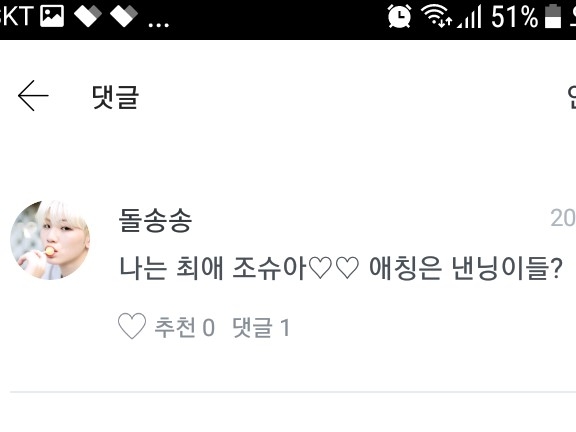Image resolution: width=576 pixels, height=432 pixels.
Task: Open 댓글 1 replies
Action: (x=262, y=327)
